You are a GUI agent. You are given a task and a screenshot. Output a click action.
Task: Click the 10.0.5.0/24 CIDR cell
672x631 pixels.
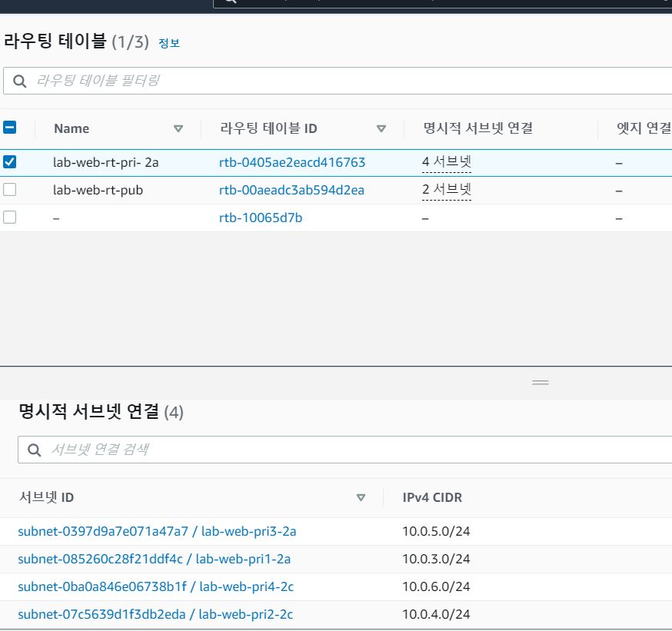[x=436, y=532]
